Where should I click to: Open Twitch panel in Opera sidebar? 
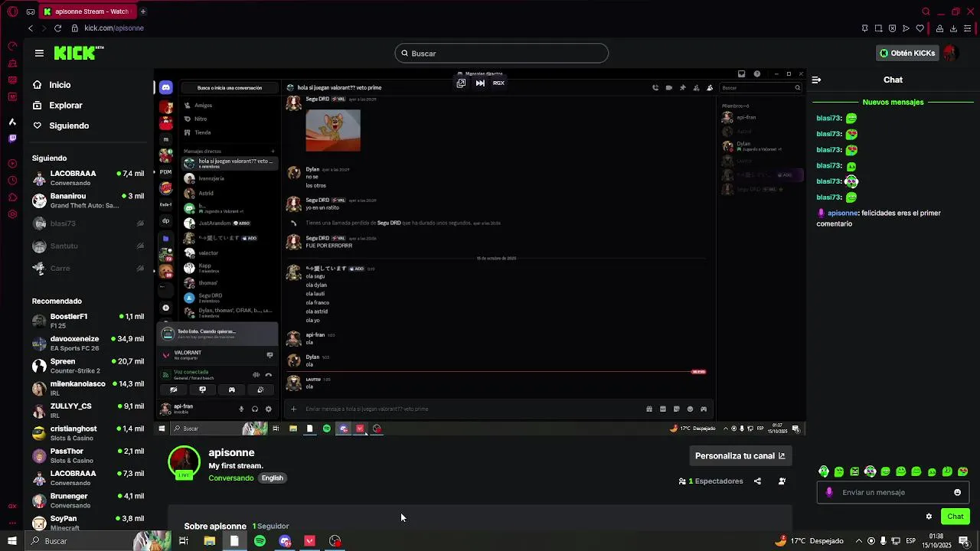tap(12, 139)
